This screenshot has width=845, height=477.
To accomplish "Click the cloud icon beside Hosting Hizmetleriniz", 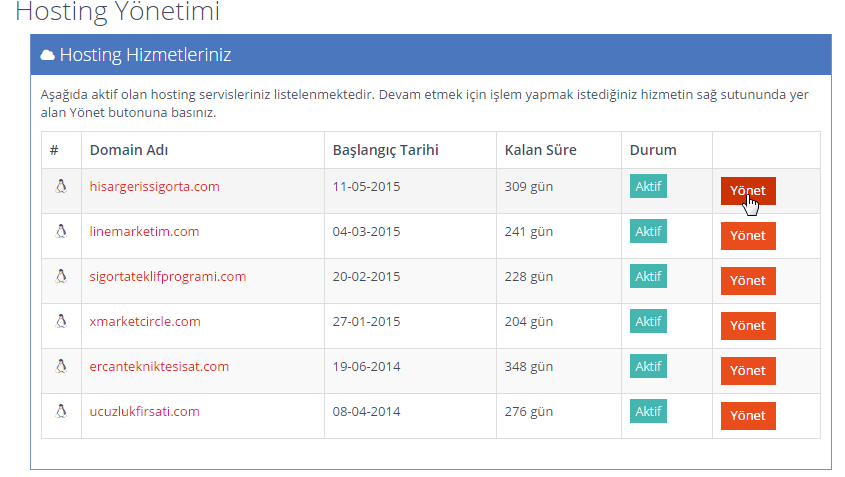I will tap(47, 55).
